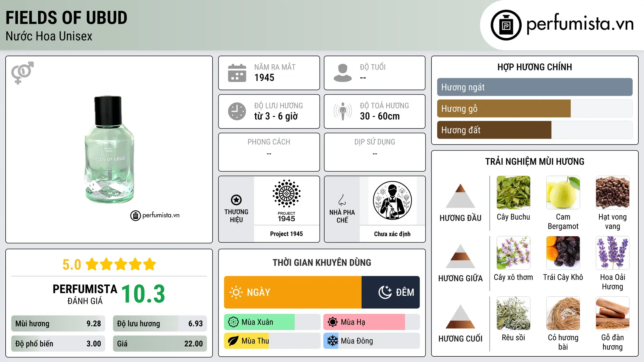Image resolution: width=644 pixels, height=362 pixels.
Task: Click the Hương đất accord bar
Action: coord(535,130)
